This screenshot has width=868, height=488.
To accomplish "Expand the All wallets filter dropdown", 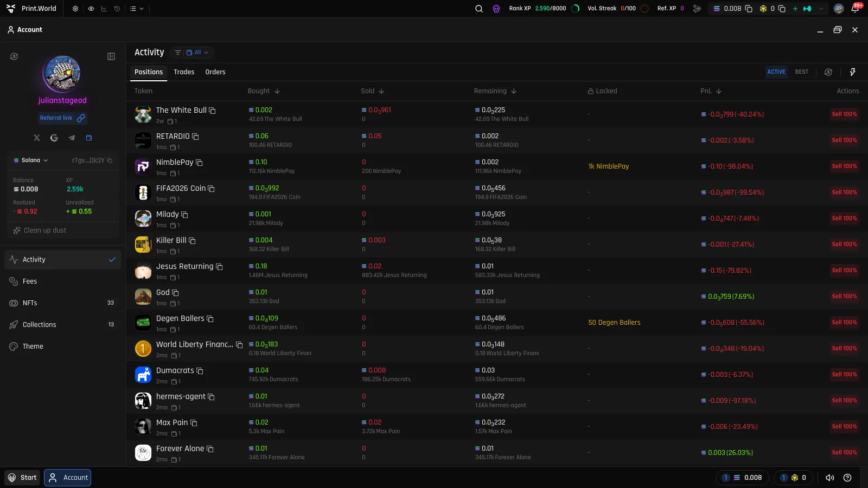I will 197,53.
